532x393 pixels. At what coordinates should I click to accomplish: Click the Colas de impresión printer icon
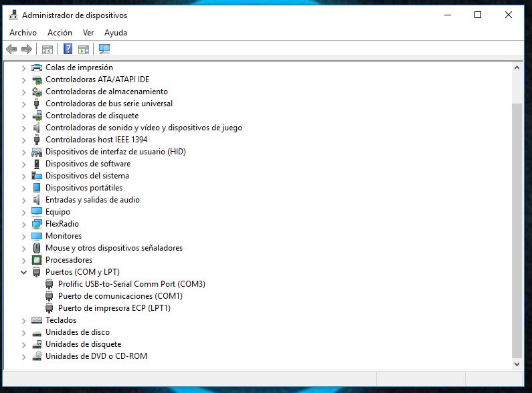click(37, 68)
